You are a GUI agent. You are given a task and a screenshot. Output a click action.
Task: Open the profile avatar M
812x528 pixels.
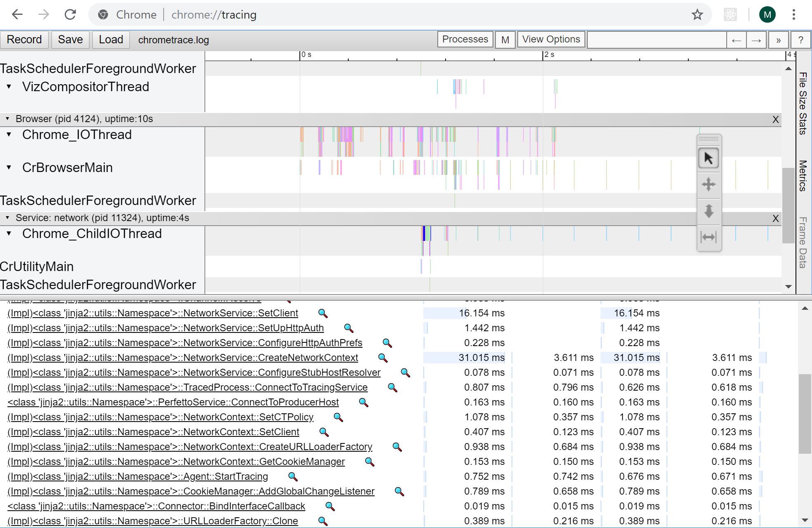(767, 15)
